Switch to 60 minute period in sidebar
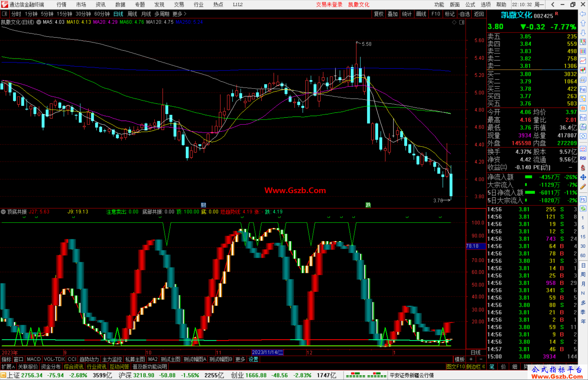This screenshot has width=588, height=380. 583,256
